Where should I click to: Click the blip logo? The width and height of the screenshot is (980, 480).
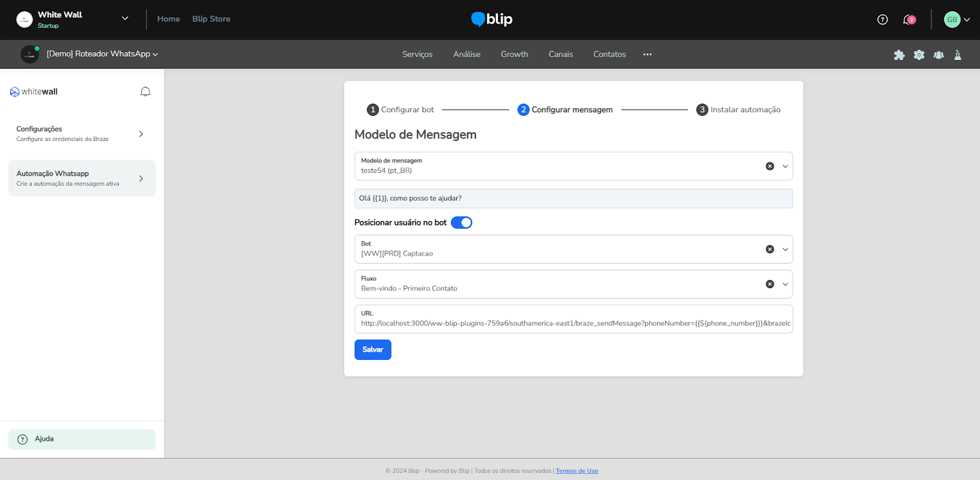coord(492,19)
